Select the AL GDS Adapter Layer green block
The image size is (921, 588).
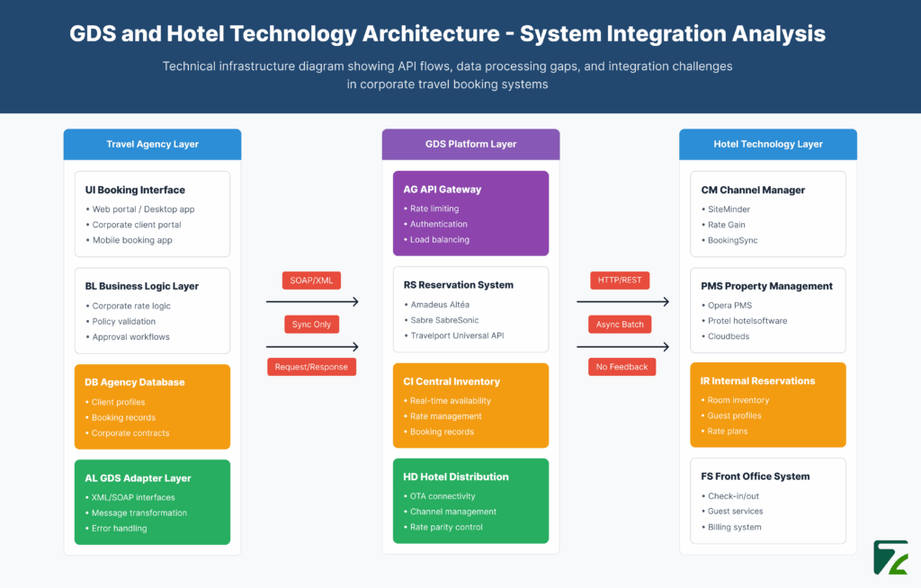152,502
